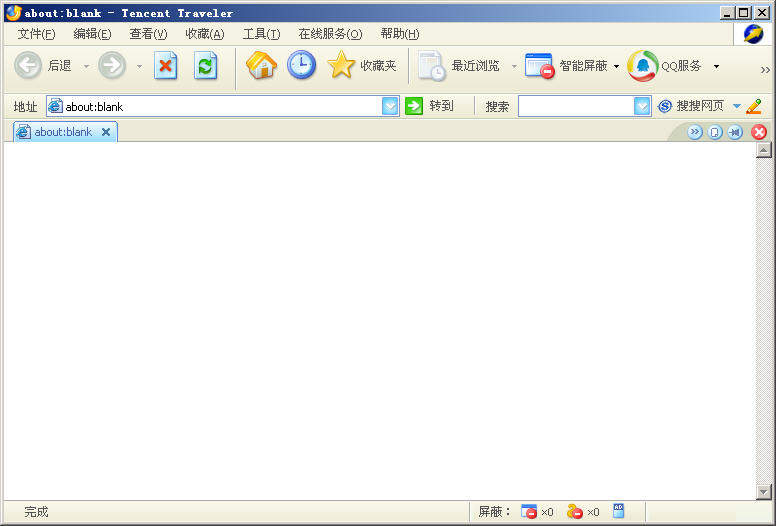Click the Tencent Traveler logo at menu bar right

point(753,34)
